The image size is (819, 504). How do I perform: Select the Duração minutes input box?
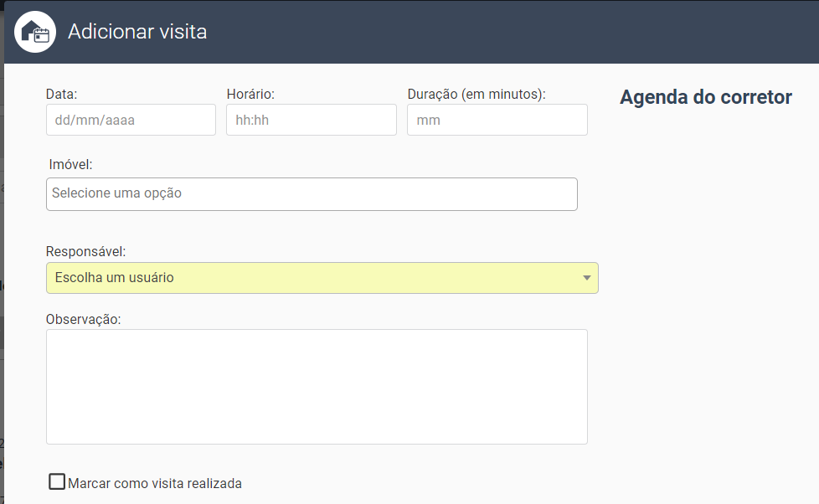497,120
